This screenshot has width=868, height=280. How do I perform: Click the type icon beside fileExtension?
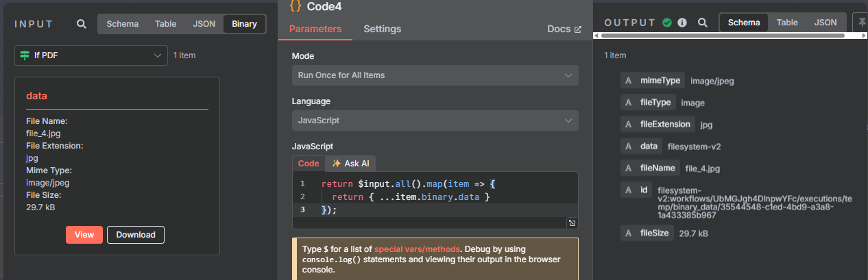click(x=629, y=125)
